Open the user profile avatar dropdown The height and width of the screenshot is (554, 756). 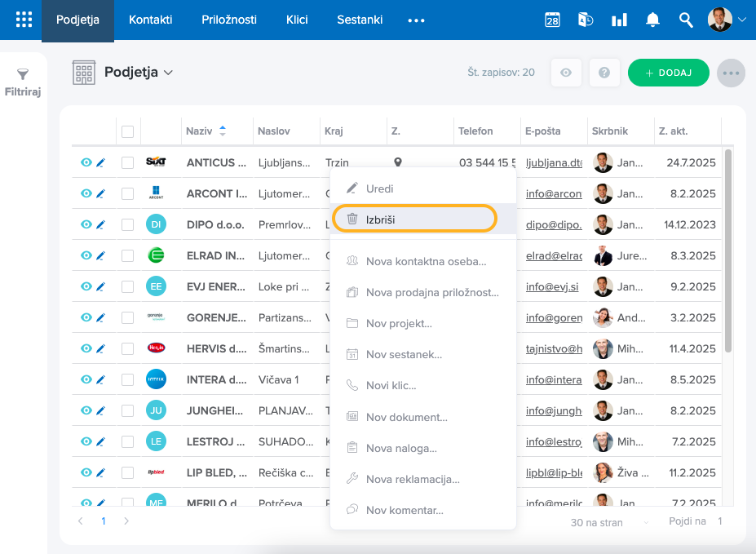[x=726, y=20]
